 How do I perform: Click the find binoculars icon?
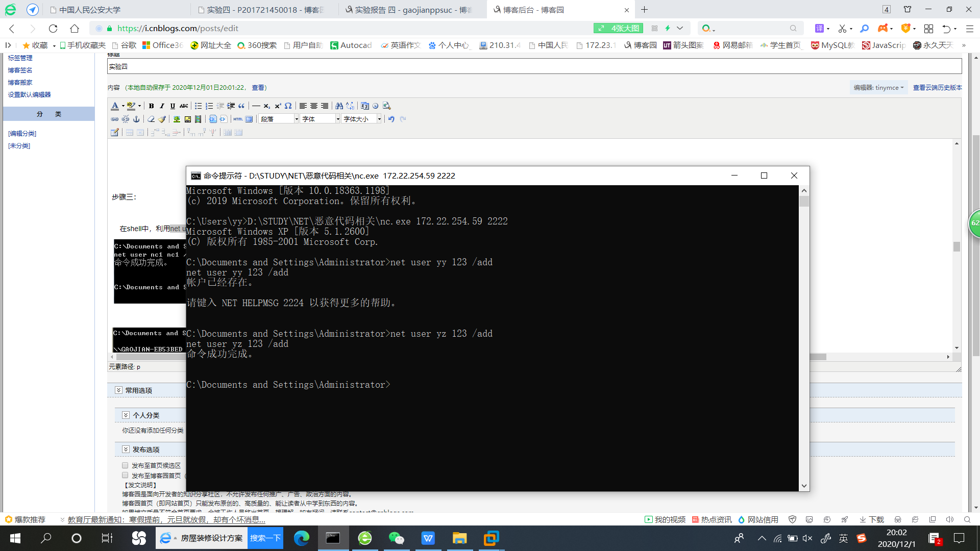[339, 106]
